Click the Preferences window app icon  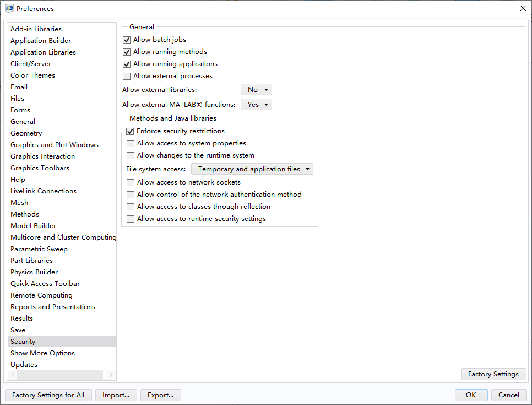9,8
